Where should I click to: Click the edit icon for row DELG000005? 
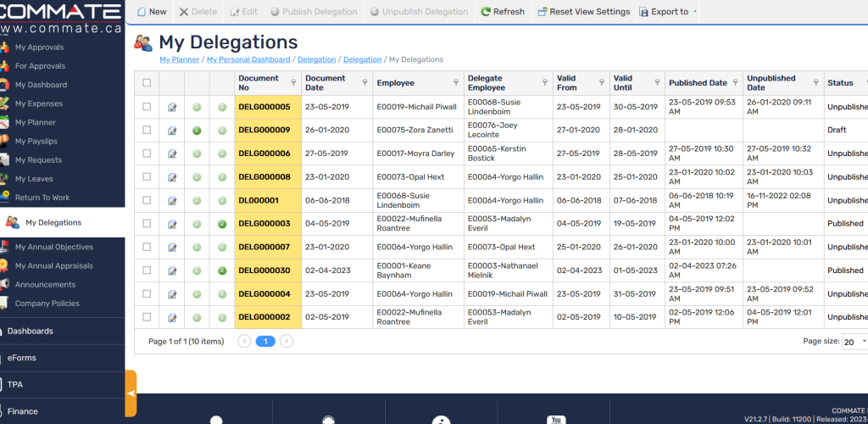172,108
